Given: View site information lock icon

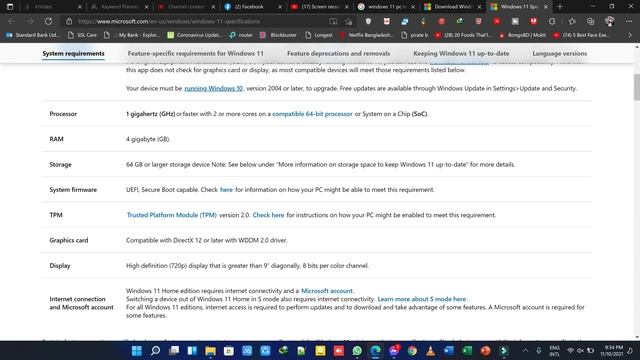Looking at the screenshot, I should (x=69, y=21).
